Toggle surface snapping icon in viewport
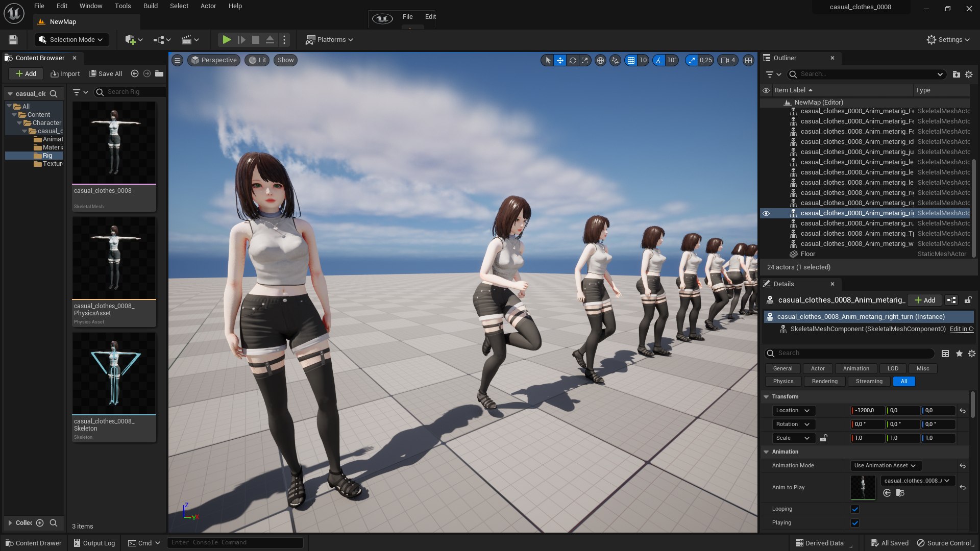 coord(616,60)
